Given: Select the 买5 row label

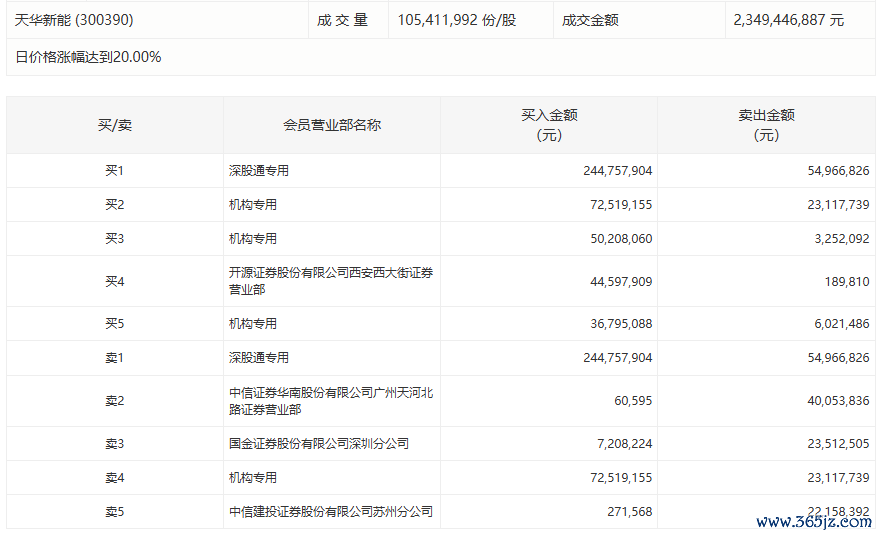Looking at the screenshot, I should pos(114,324).
